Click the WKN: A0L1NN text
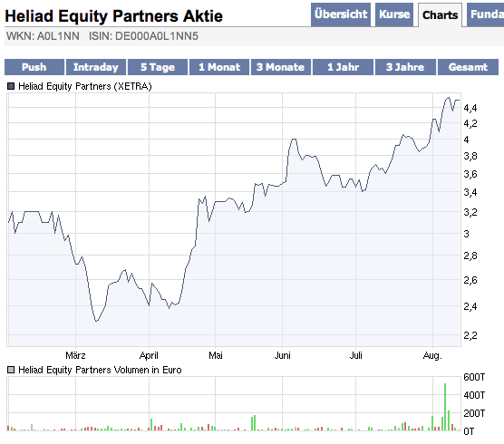 click(x=43, y=36)
